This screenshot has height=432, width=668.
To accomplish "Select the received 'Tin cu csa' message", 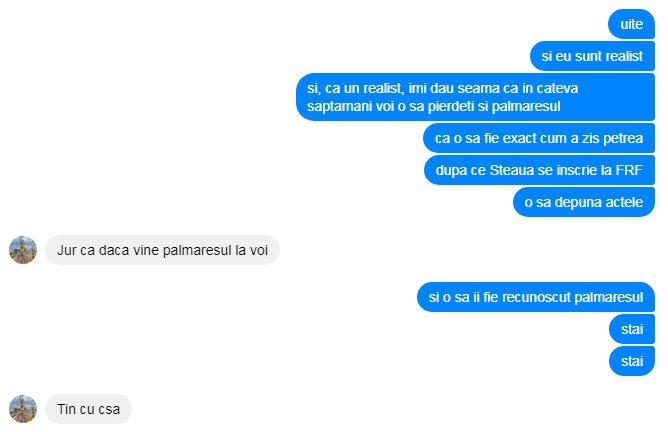I will (x=89, y=409).
